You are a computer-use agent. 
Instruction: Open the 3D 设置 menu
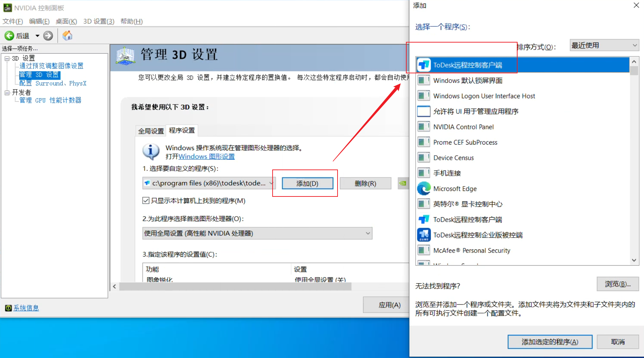98,21
